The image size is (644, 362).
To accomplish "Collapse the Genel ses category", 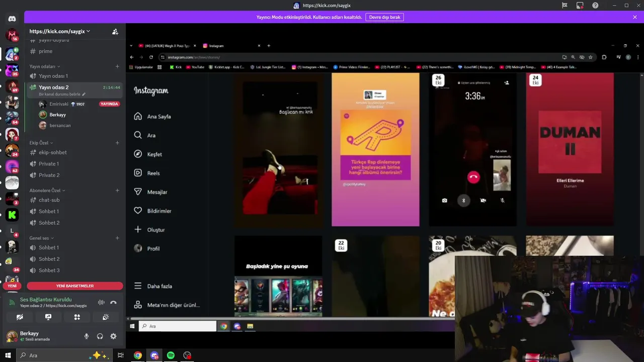I will click(x=41, y=238).
